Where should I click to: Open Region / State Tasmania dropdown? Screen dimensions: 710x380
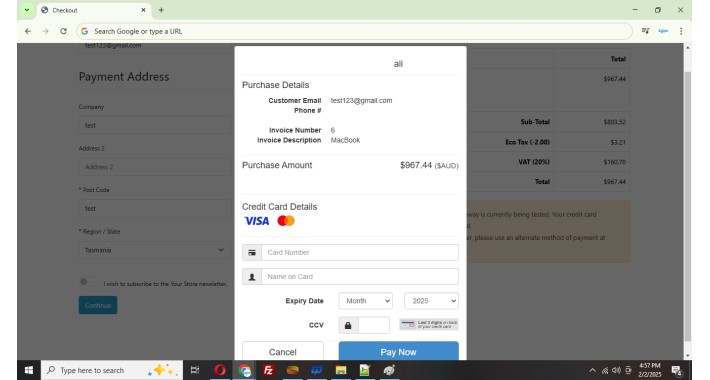click(x=154, y=250)
